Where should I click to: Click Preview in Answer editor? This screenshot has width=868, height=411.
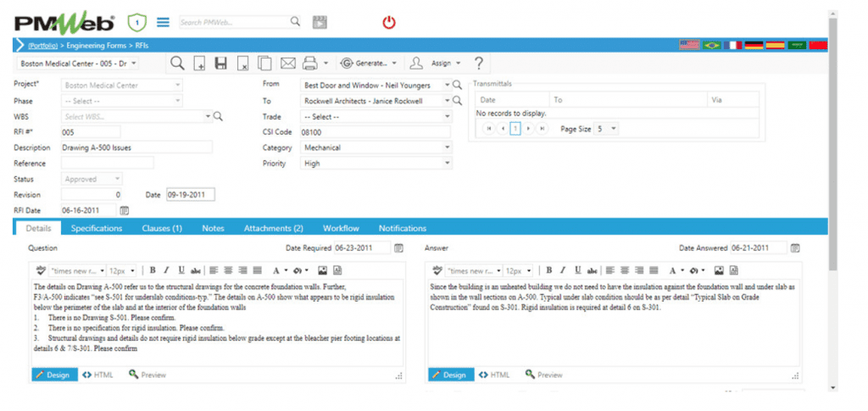click(543, 375)
